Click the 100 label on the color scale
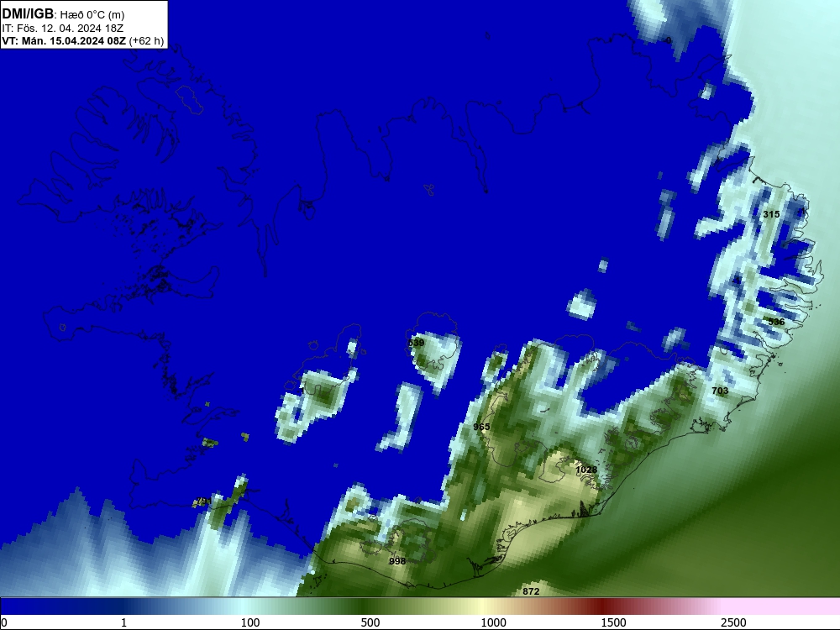840x630 pixels. click(x=250, y=622)
